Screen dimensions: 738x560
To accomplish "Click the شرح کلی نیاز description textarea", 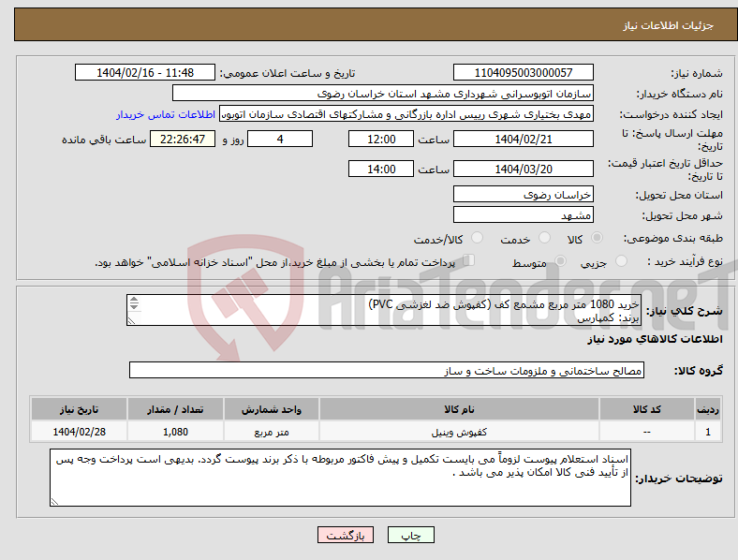I will pos(384,310).
